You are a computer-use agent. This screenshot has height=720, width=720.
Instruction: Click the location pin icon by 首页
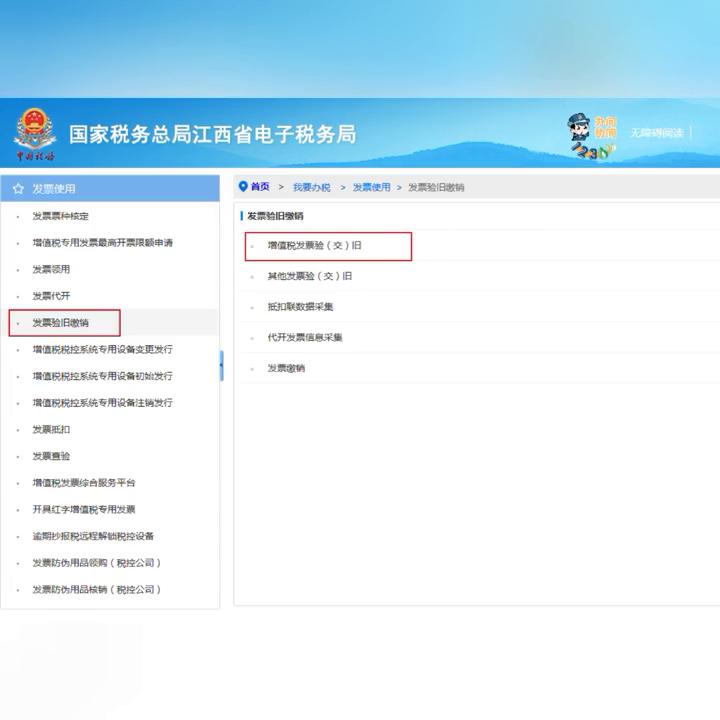[x=243, y=186]
